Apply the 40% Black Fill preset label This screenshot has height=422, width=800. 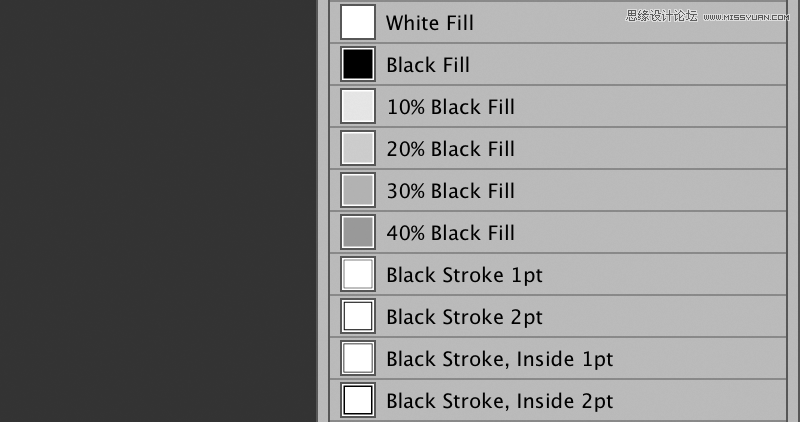tap(451, 233)
